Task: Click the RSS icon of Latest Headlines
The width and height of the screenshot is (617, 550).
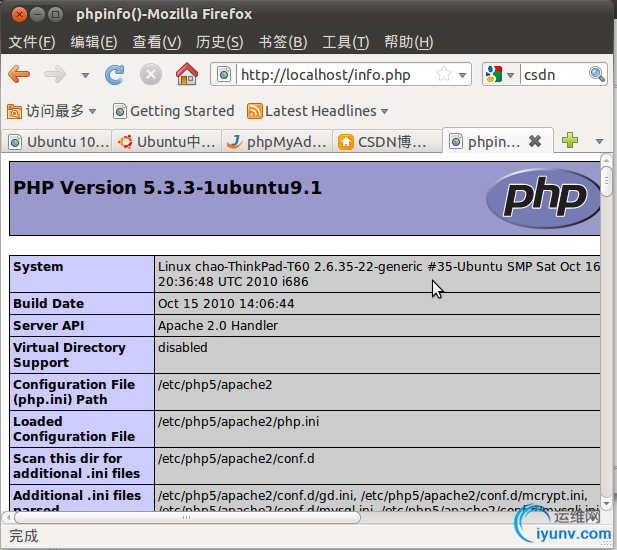Action: [x=255, y=111]
